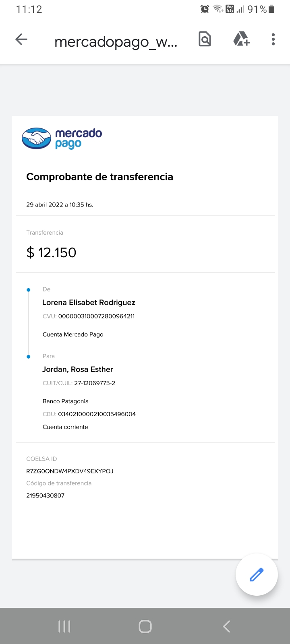Tap the mercadopago_w... file title
Screen dimensions: 290x644
click(x=116, y=41)
